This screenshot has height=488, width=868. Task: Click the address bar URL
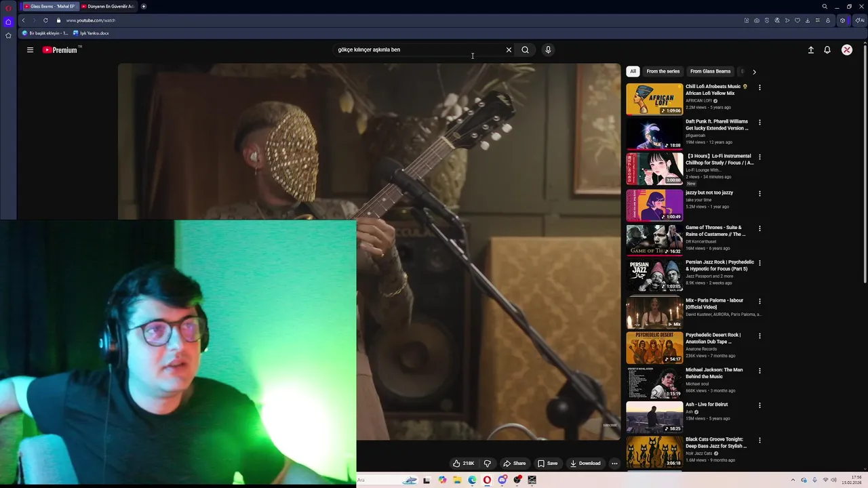[x=91, y=20]
